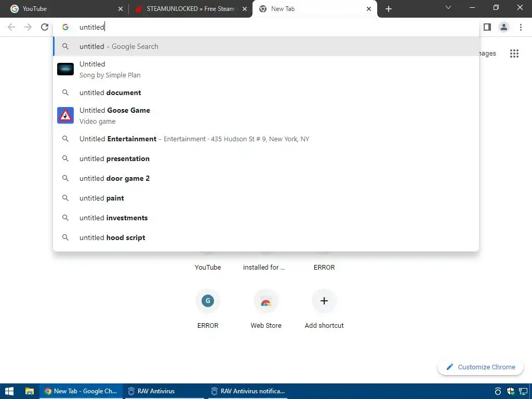Viewport: 532px width, 399px height.
Task: Open Chrome's three-dot menu
Action: pos(521,27)
